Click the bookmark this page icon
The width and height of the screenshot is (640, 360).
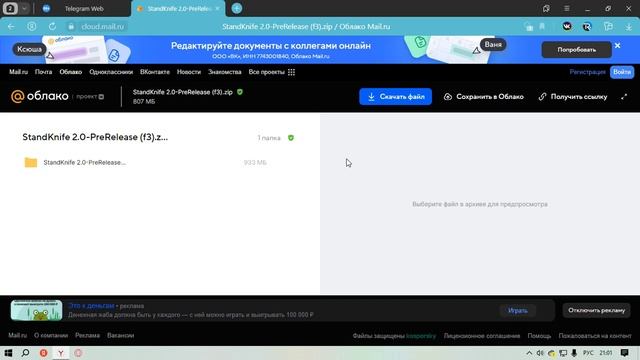pos(542,27)
